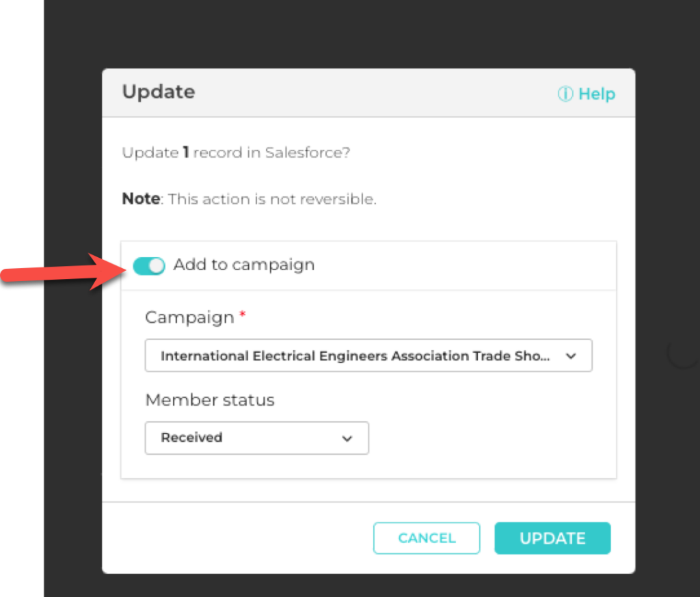Screen dimensions: 700x597
Task: Click the Campaign required field asterisk
Action: 243,314
